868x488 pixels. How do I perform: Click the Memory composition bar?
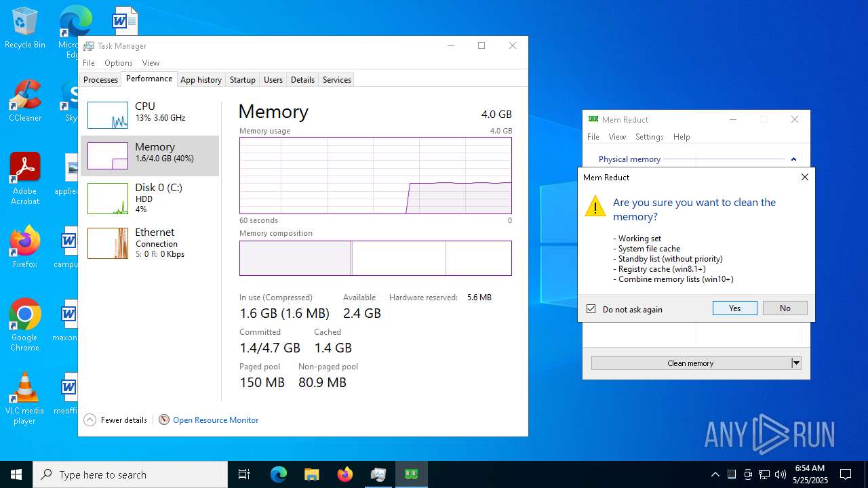point(376,258)
